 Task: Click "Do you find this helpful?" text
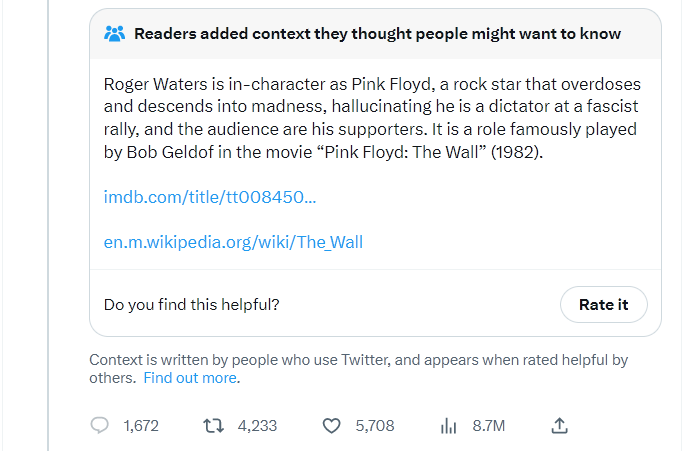(x=191, y=305)
